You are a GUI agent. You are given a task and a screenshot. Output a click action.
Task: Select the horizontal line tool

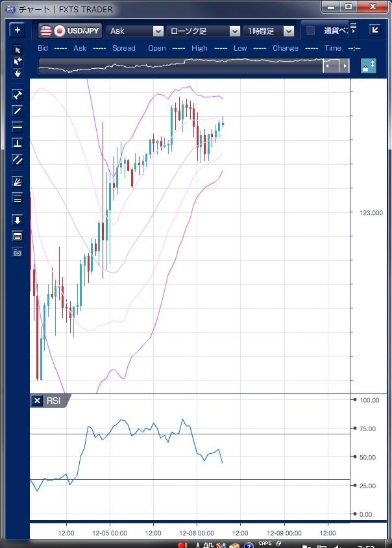click(18, 127)
